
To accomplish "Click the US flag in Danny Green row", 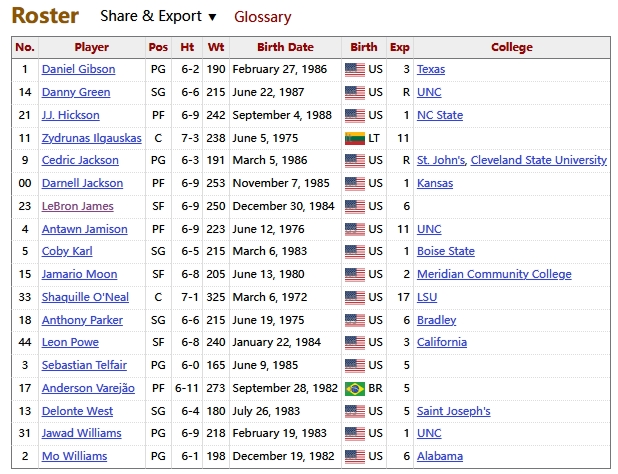I will click(354, 92).
